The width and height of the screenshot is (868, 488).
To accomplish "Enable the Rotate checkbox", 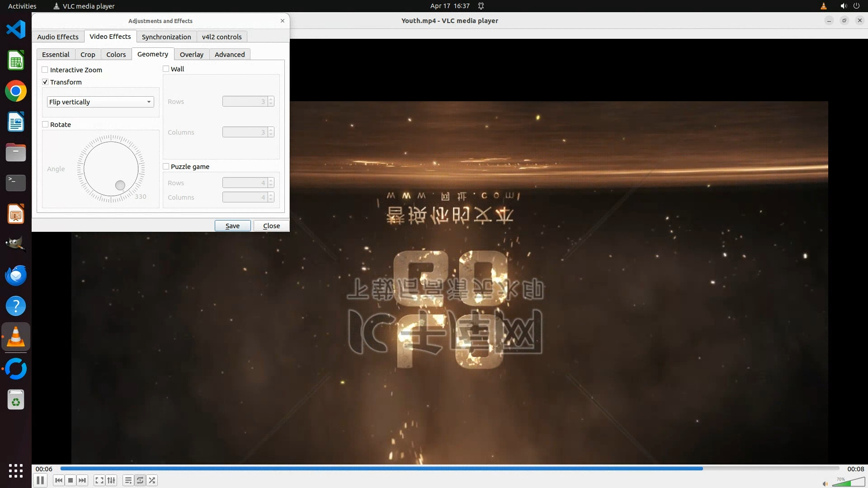I will click(45, 124).
